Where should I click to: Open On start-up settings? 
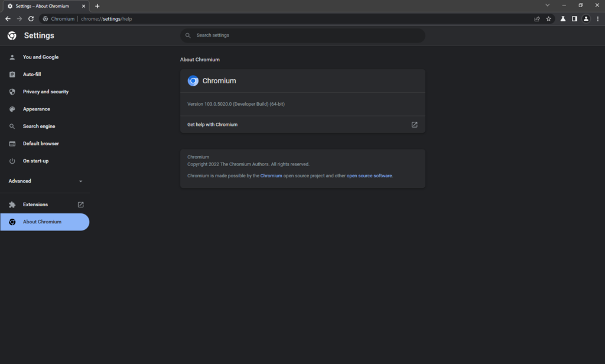(x=45, y=161)
